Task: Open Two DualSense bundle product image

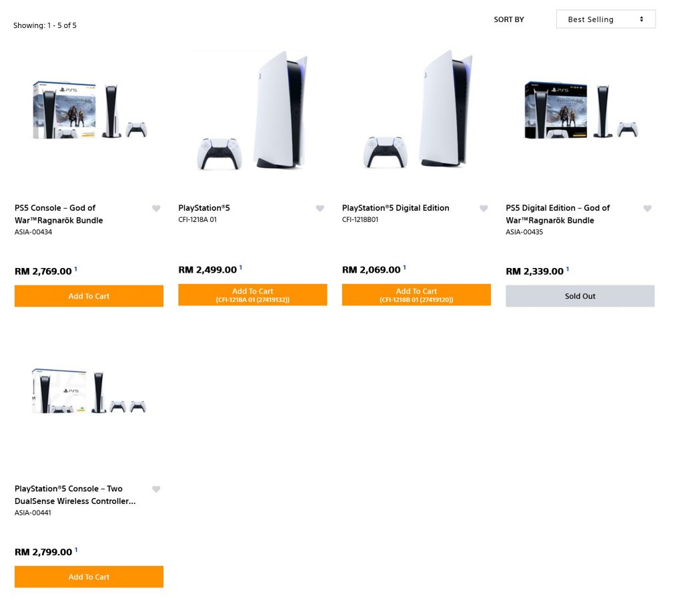Action: 89,391
